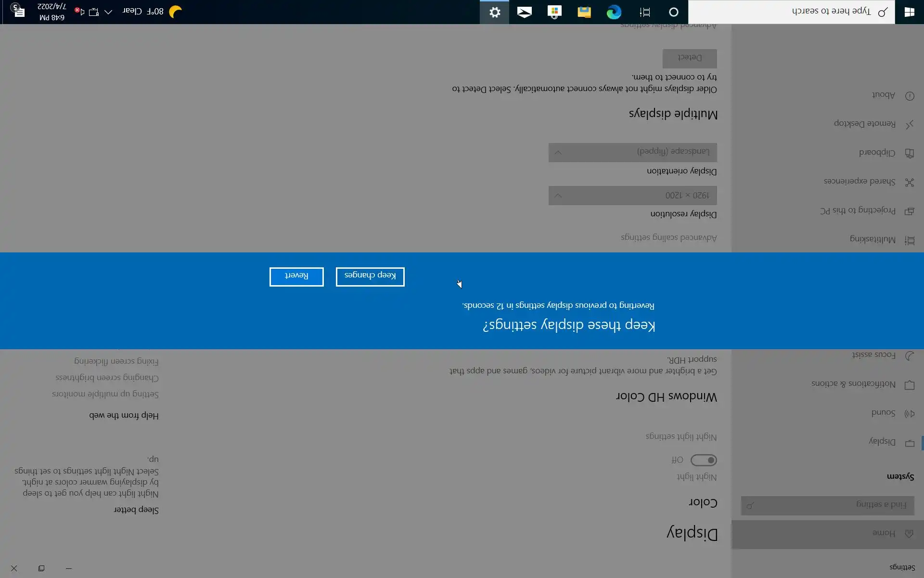Screen dimensions: 924x578
Task: Click the Shared experiences icon
Action: (910, 182)
